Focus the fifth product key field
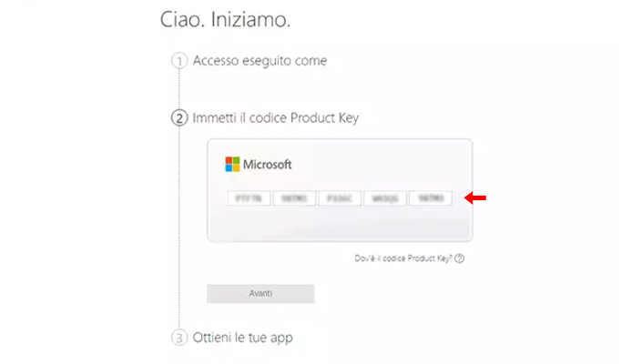 click(x=431, y=197)
